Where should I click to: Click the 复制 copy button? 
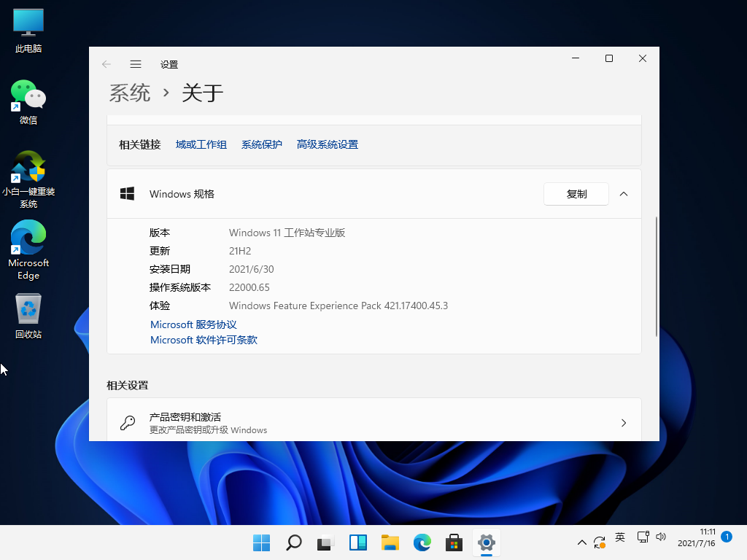pos(576,194)
